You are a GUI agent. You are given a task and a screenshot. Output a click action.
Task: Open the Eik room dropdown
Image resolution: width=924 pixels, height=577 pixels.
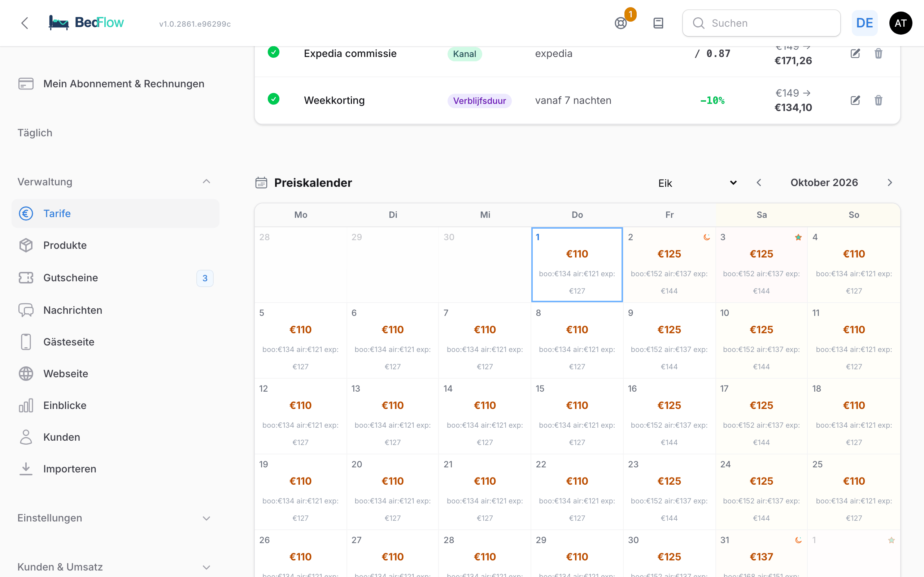coord(697,183)
